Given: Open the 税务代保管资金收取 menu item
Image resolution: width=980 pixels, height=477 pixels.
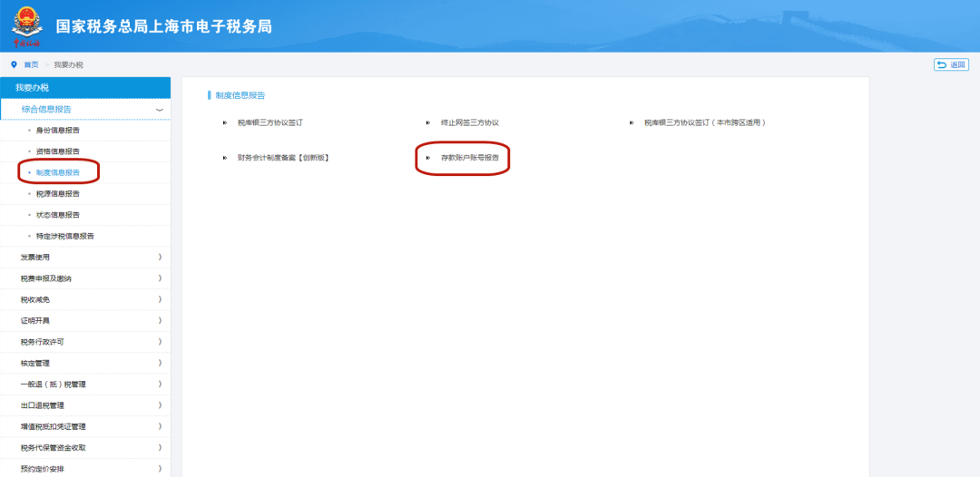Looking at the screenshot, I should (x=85, y=448).
